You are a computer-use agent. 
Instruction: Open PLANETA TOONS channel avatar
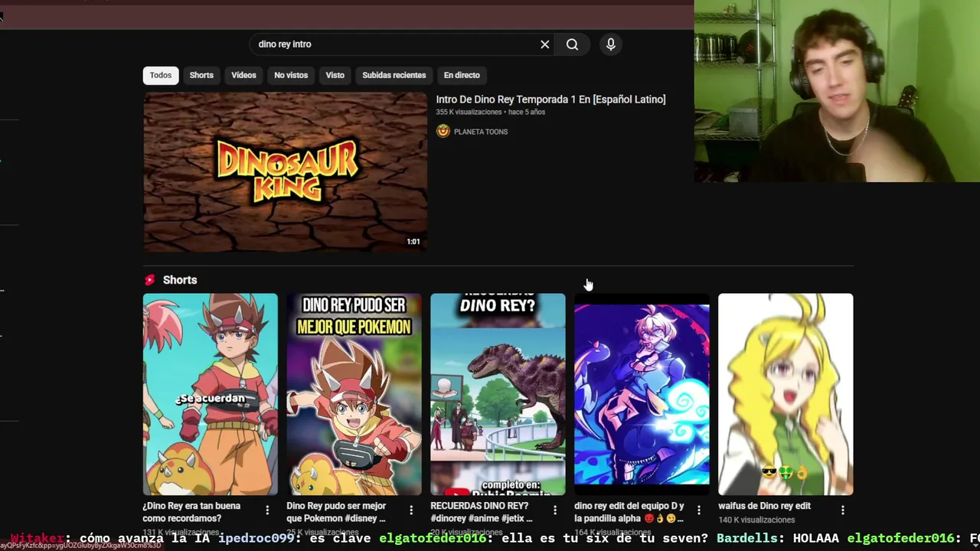pyautogui.click(x=443, y=131)
